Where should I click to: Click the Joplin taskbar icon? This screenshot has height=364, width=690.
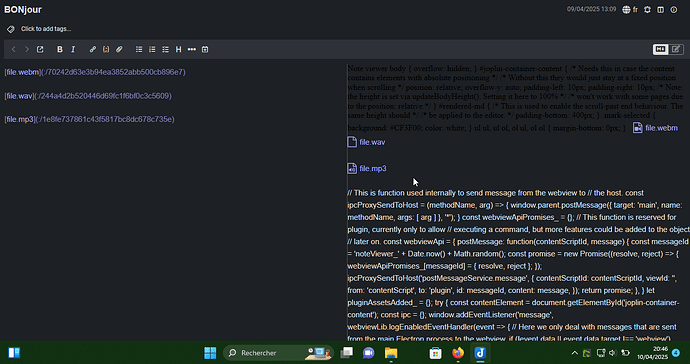(x=480, y=353)
